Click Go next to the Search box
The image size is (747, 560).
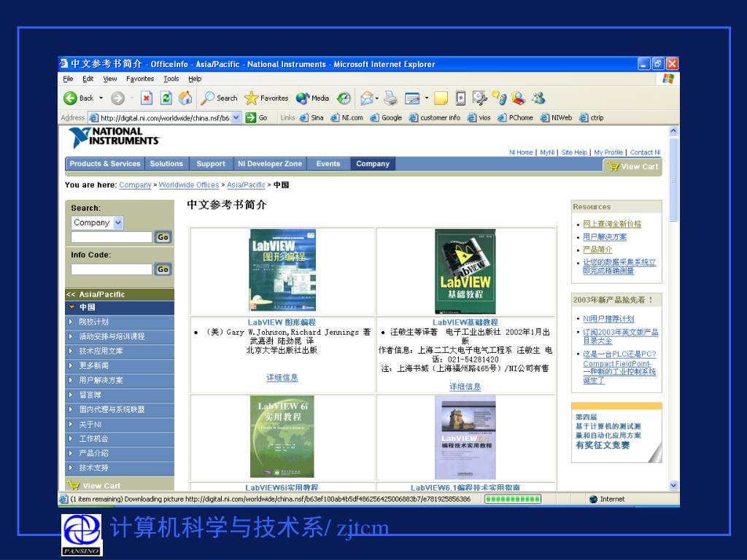(163, 237)
